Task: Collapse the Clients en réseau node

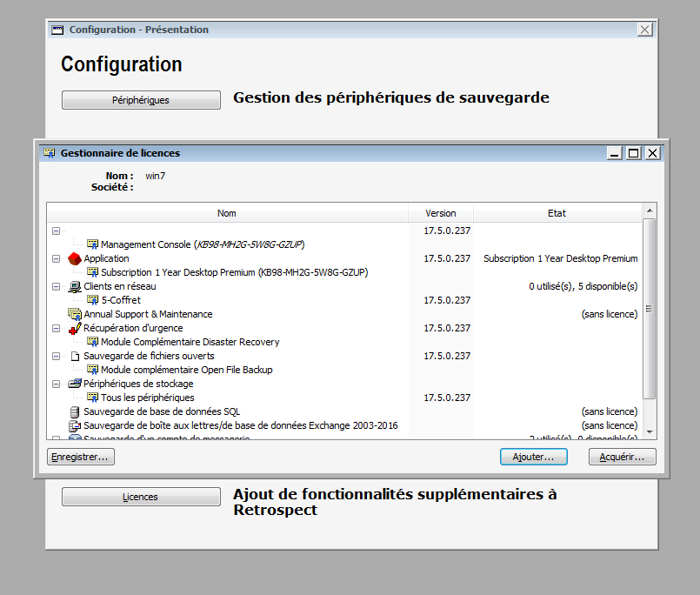Action: [57, 286]
